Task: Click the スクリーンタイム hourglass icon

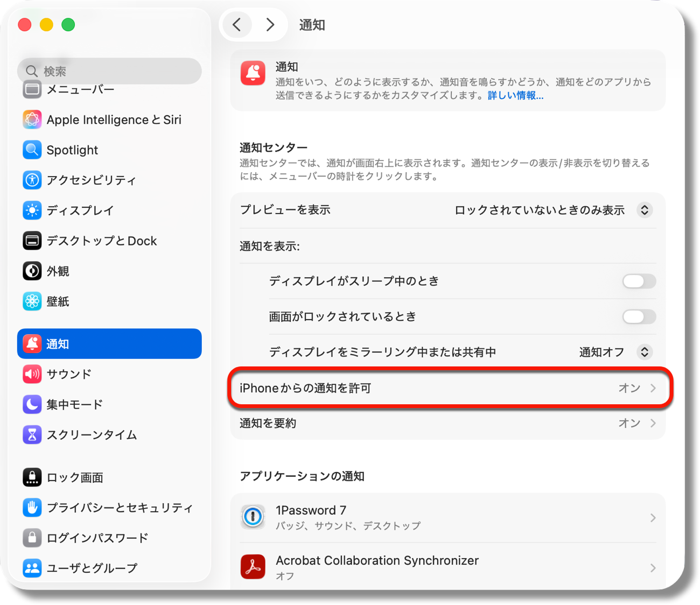Action: point(32,434)
